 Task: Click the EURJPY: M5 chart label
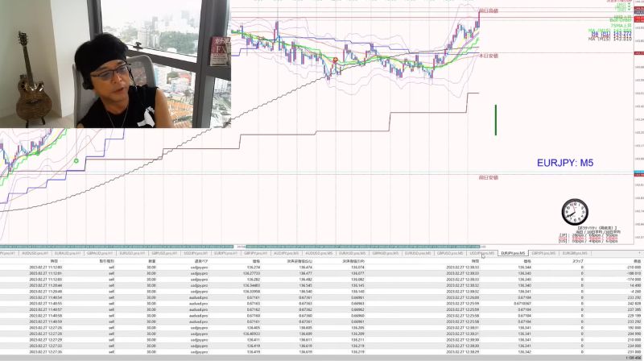click(x=565, y=163)
